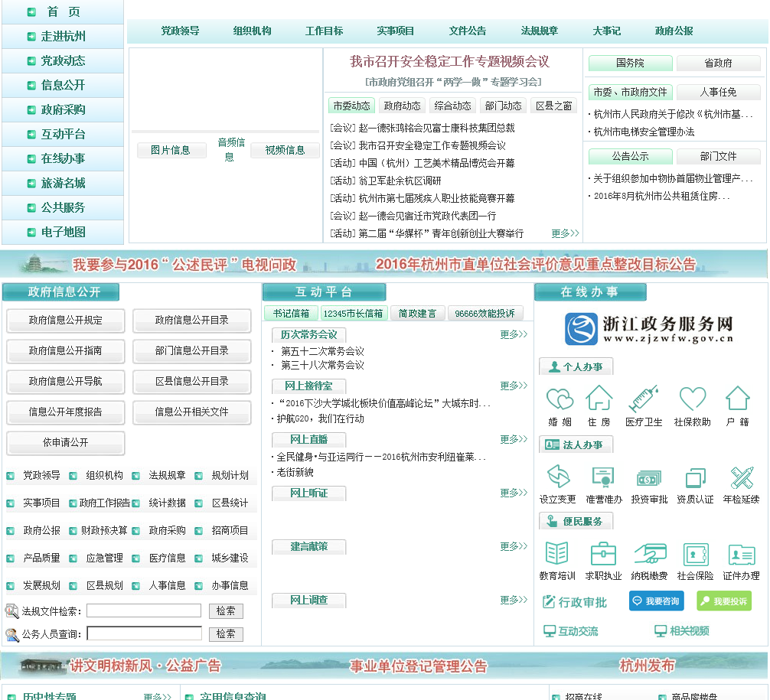
Task: Click the 政府信息公开规定 button
Action: pos(65,321)
